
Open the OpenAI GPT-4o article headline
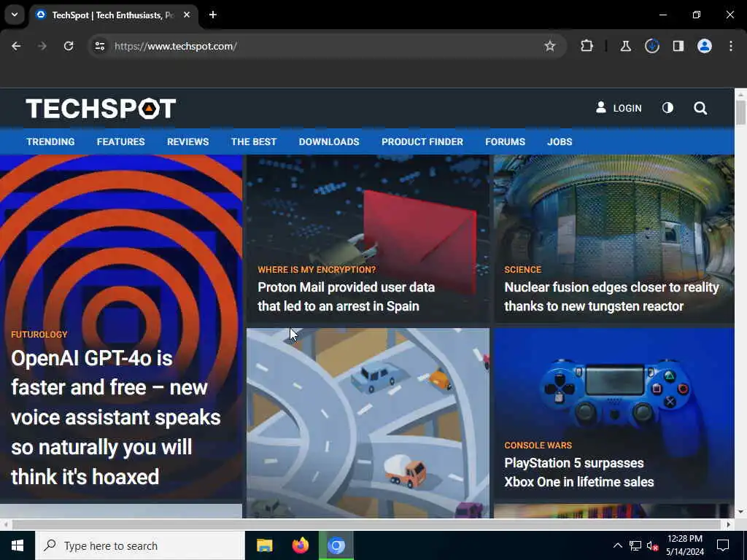coord(116,418)
